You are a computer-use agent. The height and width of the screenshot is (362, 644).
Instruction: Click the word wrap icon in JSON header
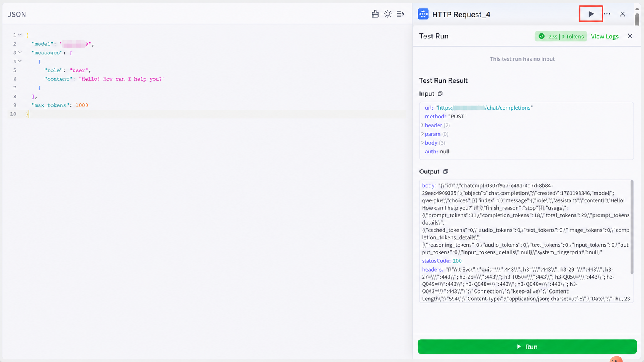401,14
